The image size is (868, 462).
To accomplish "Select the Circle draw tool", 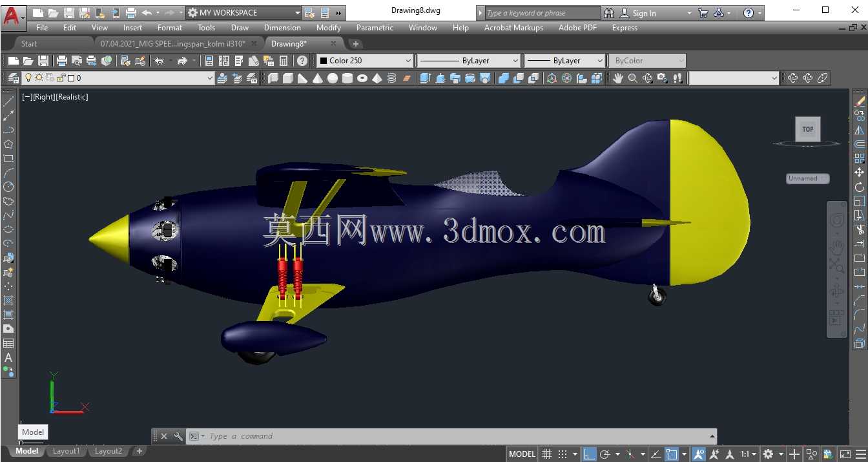I will click(x=8, y=187).
